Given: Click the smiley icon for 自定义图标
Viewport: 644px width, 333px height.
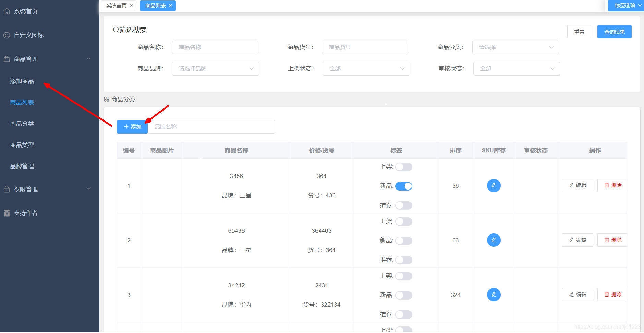Looking at the screenshot, I should pyautogui.click(x=7, y=35).
